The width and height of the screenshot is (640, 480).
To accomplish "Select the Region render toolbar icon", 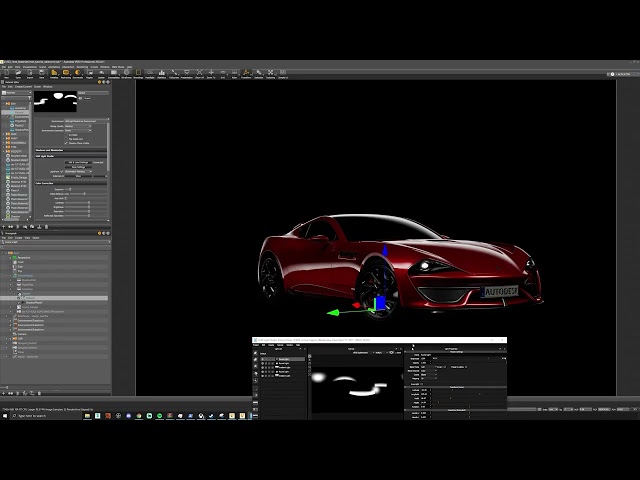I will [x=89, y=73].
